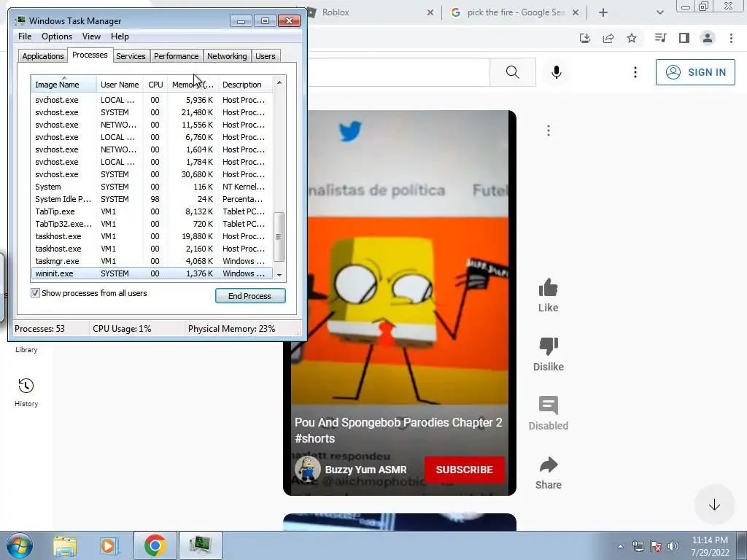The image size is (747, 560).
Task: Select the taskmgr.exe process row
Action: [x=152, y=261]
